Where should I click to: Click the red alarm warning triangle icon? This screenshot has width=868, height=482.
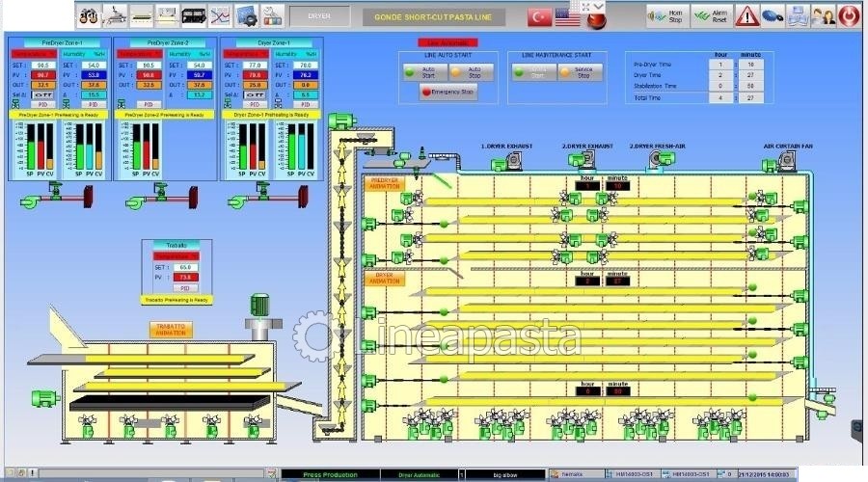tap(746, 16)
